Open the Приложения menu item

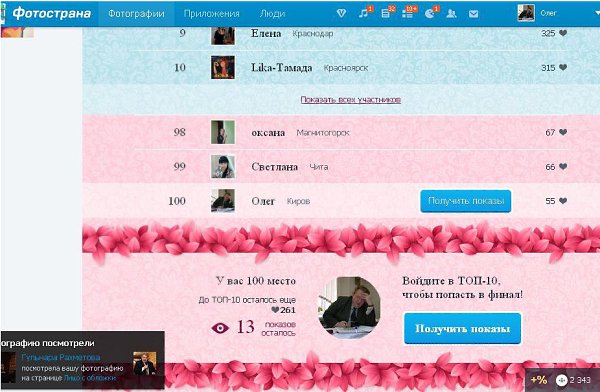(x=212, y=13)
